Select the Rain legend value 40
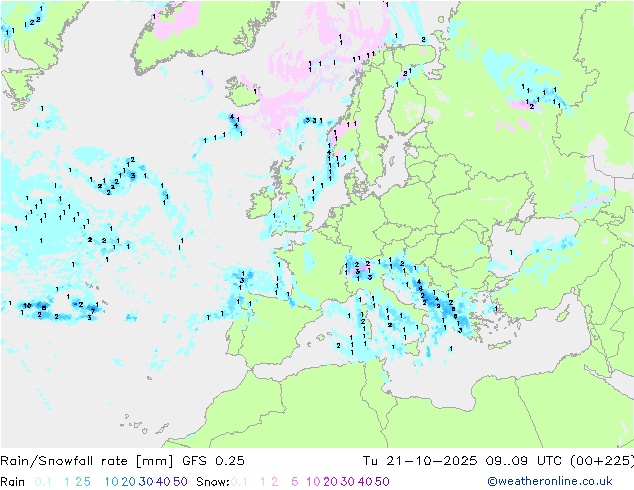The width and height of the screenshot is (634, 490). (163, 482)
